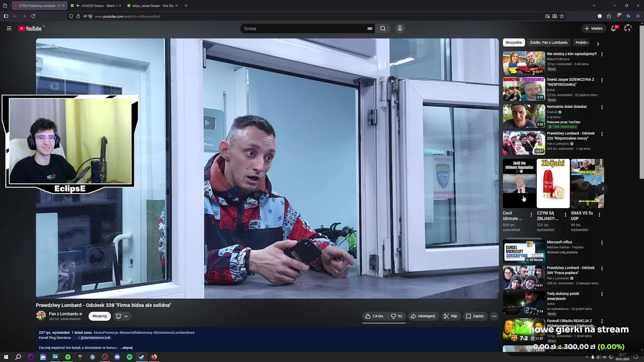
Task: Open the browser extensions puzzle icon
Action: (x=609, y=16)
